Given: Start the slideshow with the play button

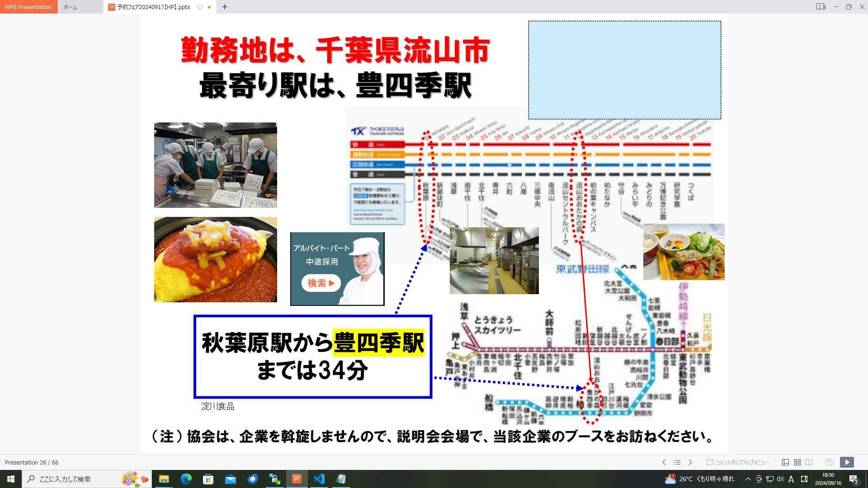Looking at the screenshot, I should click(x=847, y=462).
